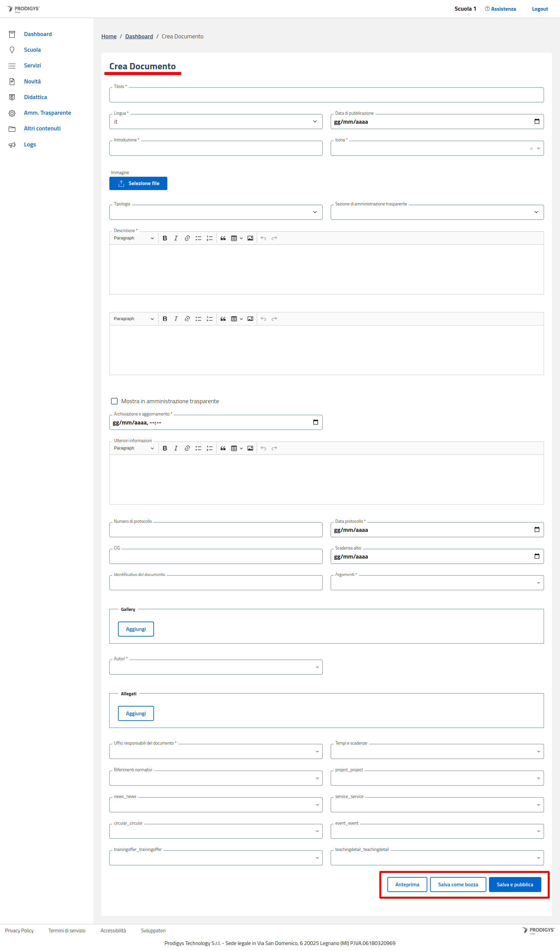Click Salva e pubblica button
This screenshot has height=951, width=560.
[x=514, y=884]
